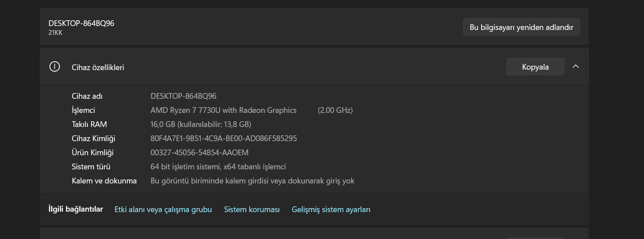Open Gelişmiş sistem ayarları link

click(331, 209)
